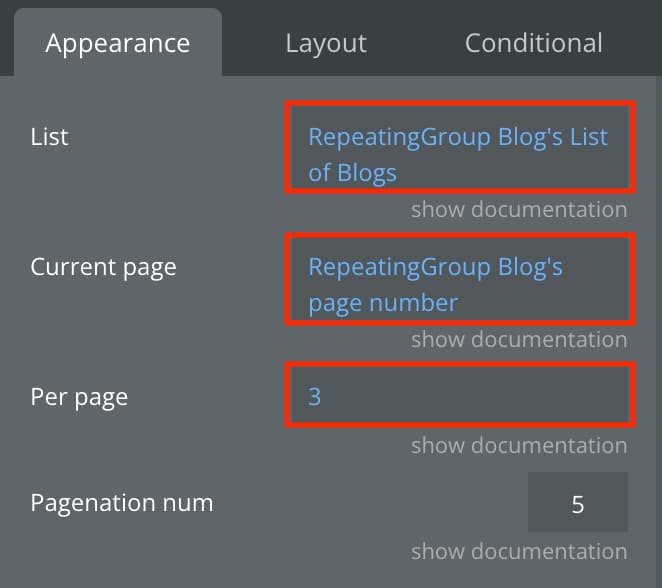
Task: Switch to the Layout tab
Action: coord(326,43)
